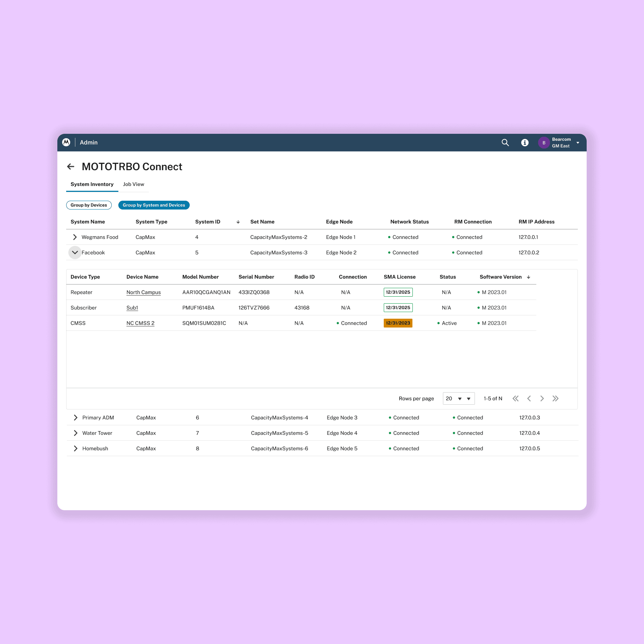
Task: Click 'PMUF1614BA' model number cell
Action: point(198,308)
